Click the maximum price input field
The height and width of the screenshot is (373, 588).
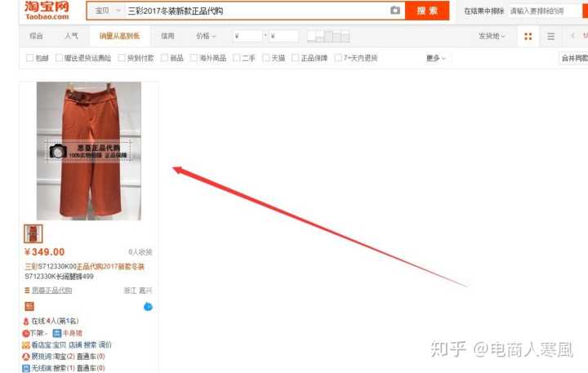point(284,36)
